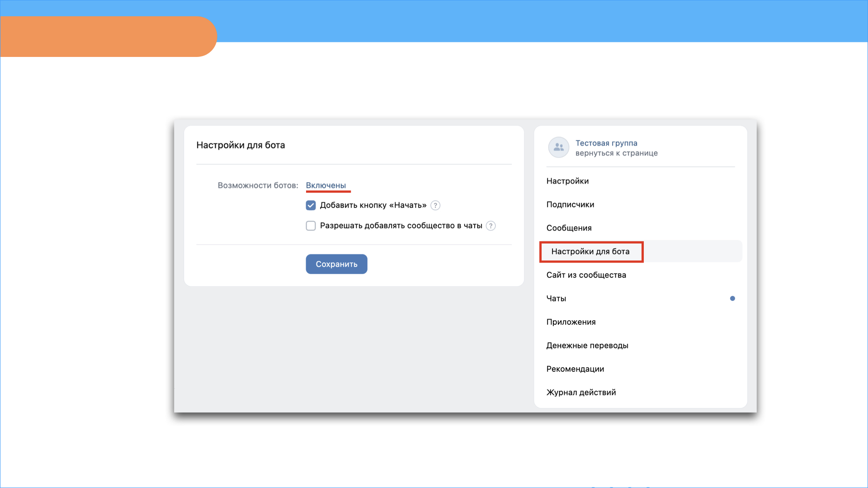The width and height of the screenshot is (868, 488).
Task: Click the Возможности ботов: label
Action: click(x=258, y=185)
